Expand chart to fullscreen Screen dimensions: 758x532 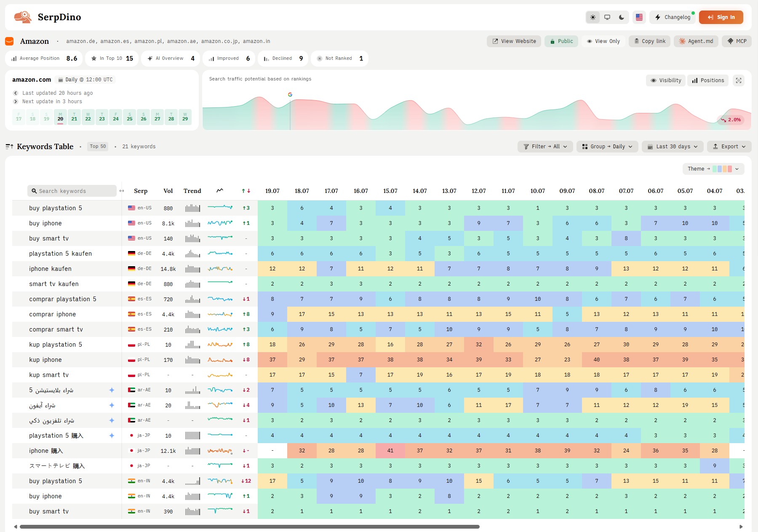739,80
